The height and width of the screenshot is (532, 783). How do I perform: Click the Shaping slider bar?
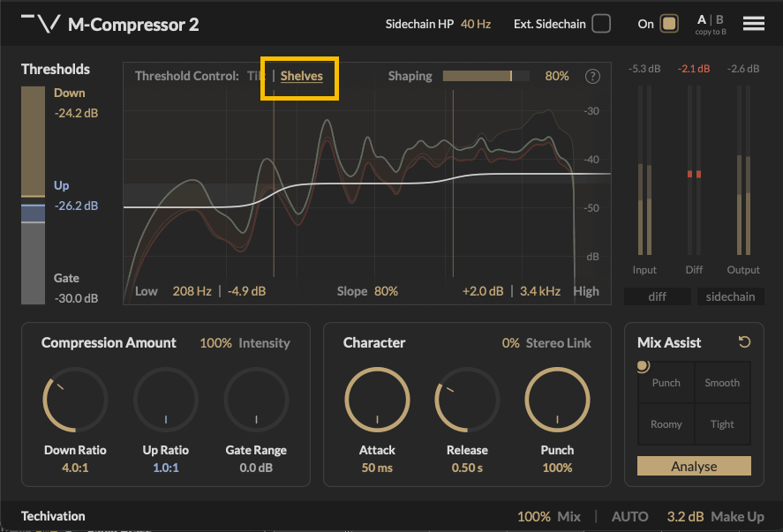(486, 76)
